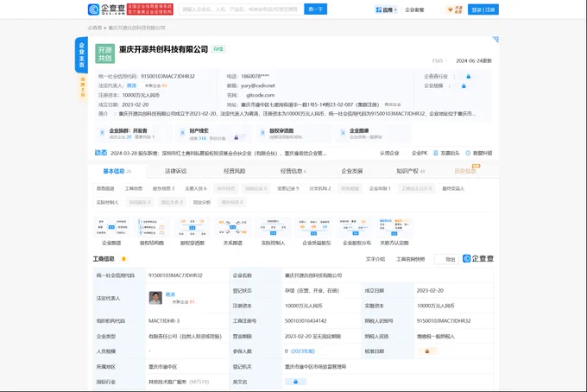Click the 企业PK link

(420, 153)
